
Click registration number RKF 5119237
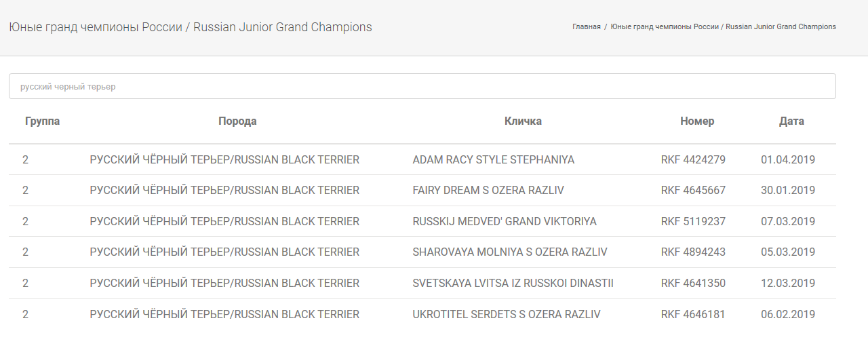[x=693, y=222]
